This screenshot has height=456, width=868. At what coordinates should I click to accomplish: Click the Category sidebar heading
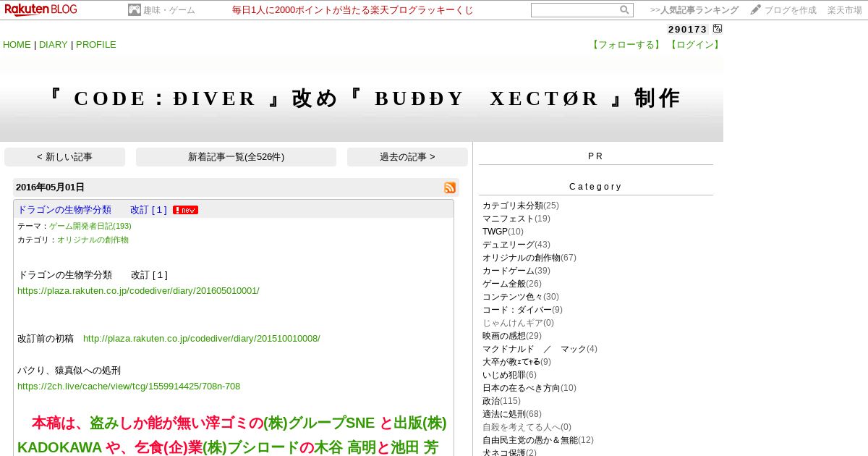point(596,187)
